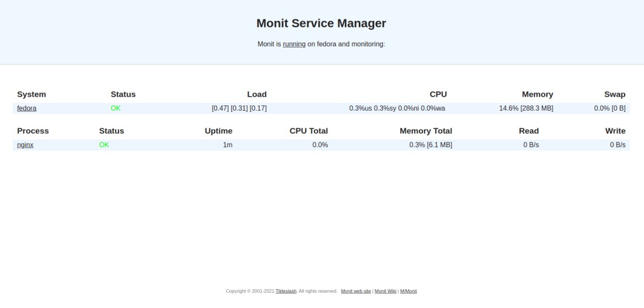Visit the Tildeslash link in the footer

[x=286, y=291]
